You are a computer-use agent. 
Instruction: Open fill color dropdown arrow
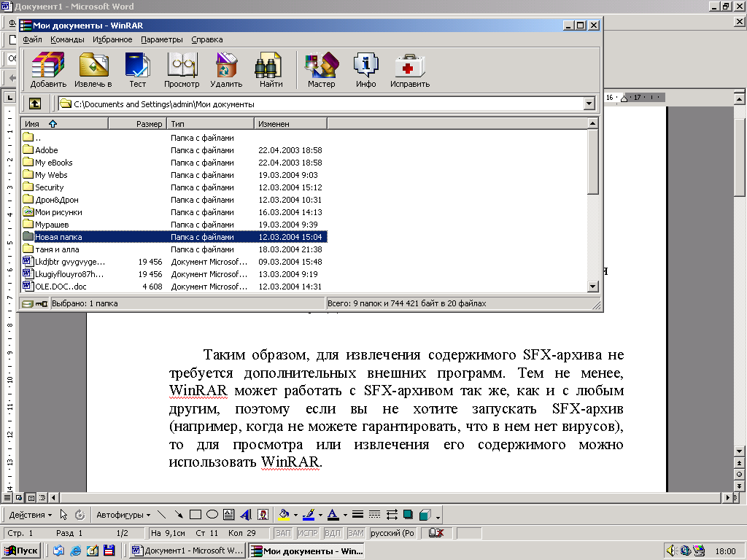point(296,515)
